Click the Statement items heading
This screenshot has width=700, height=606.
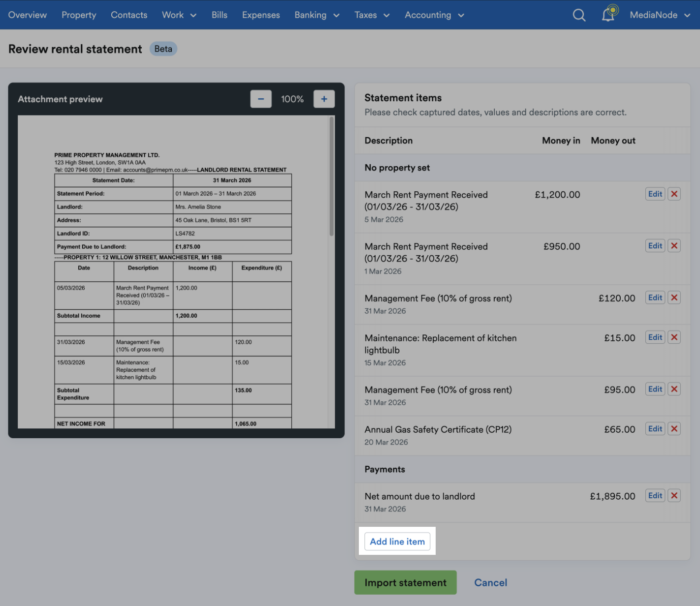click(x=403, y=98)
